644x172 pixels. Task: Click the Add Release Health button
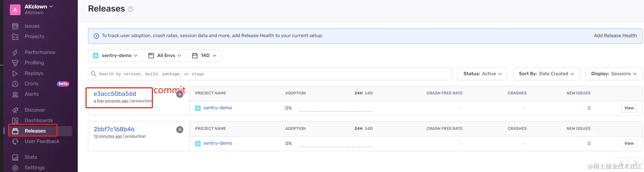615,36
